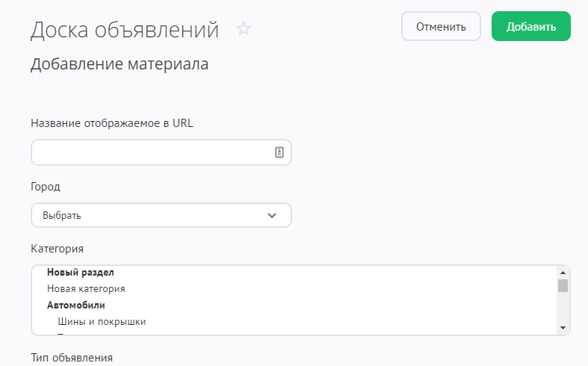Click the Категория field label
The width and height of the screenshot is (588, 366).
57,248
